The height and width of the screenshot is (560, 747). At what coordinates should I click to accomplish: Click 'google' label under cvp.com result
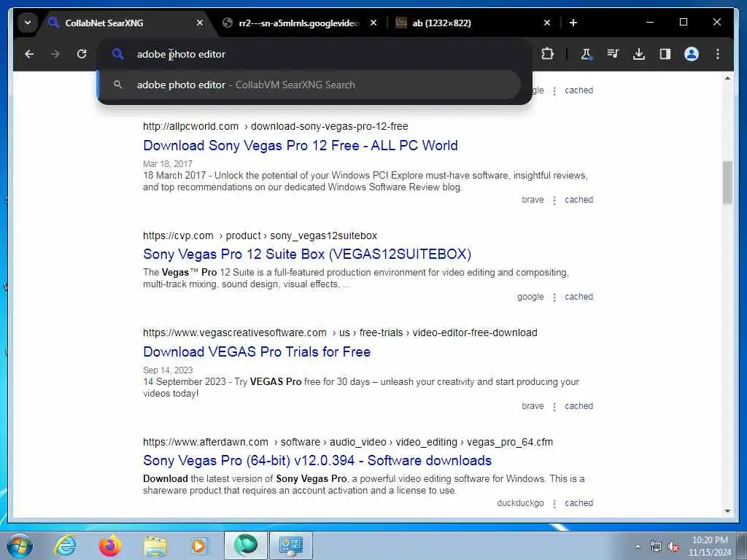tap(530, 297)
